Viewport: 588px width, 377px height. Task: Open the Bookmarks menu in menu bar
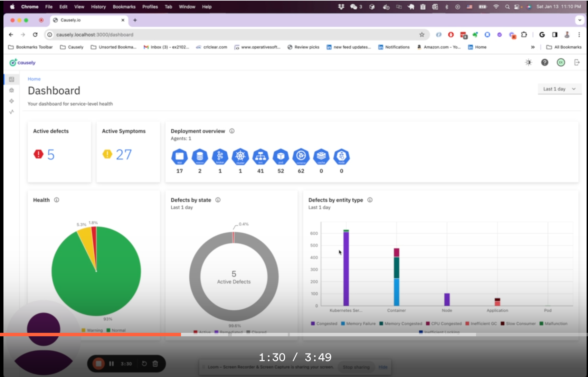point(124,7)
